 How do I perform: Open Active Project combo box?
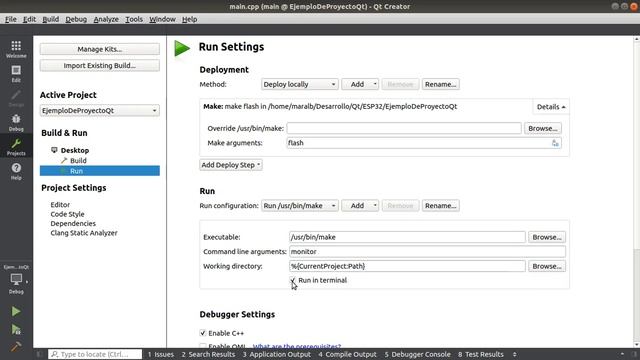100,111
